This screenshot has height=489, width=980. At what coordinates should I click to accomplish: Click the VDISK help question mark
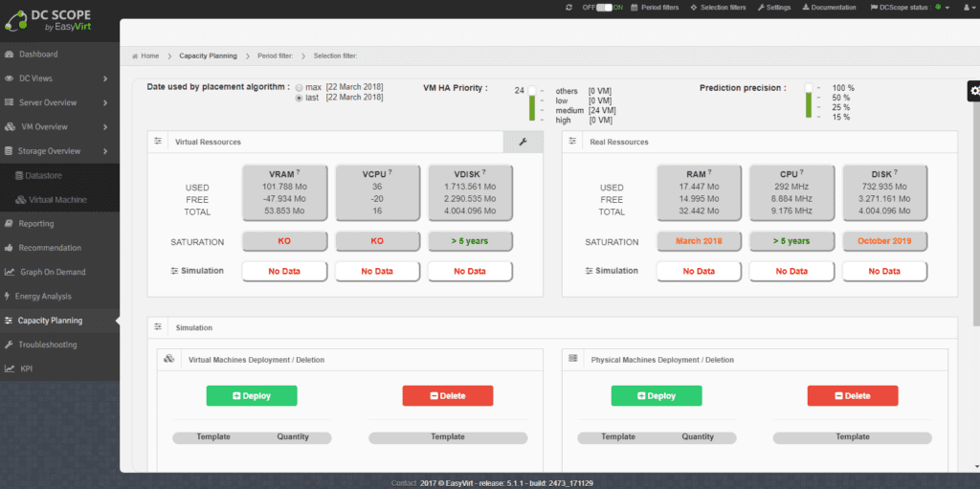click(485, 171)
